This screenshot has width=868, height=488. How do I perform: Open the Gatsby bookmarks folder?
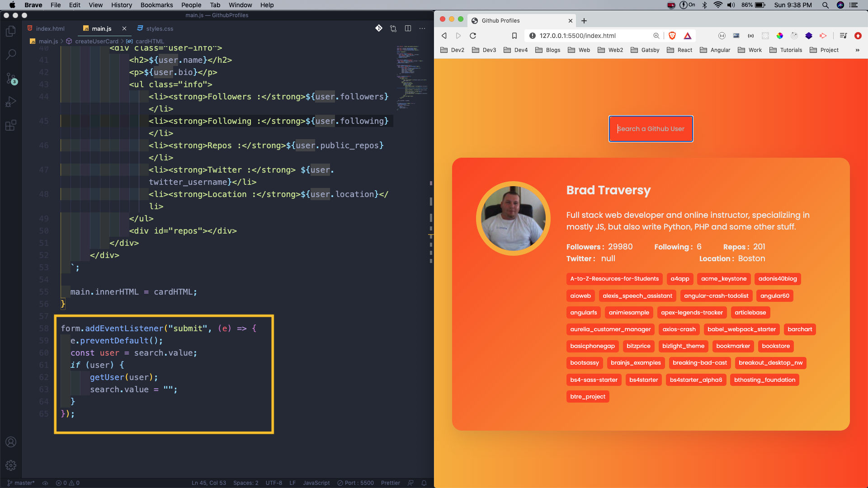[645, 50]
